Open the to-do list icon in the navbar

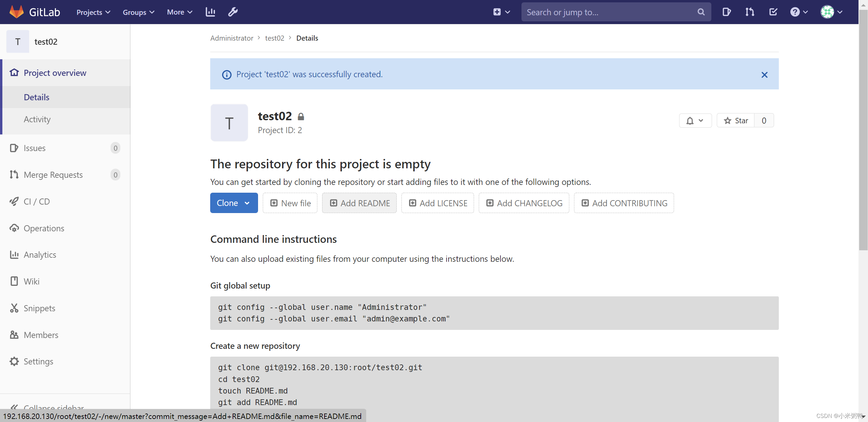point(773,12)
